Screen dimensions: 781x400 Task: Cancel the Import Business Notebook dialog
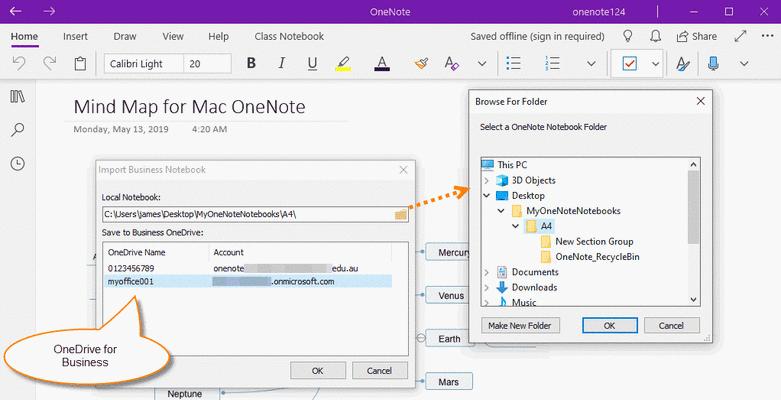(x=379, y=371)
